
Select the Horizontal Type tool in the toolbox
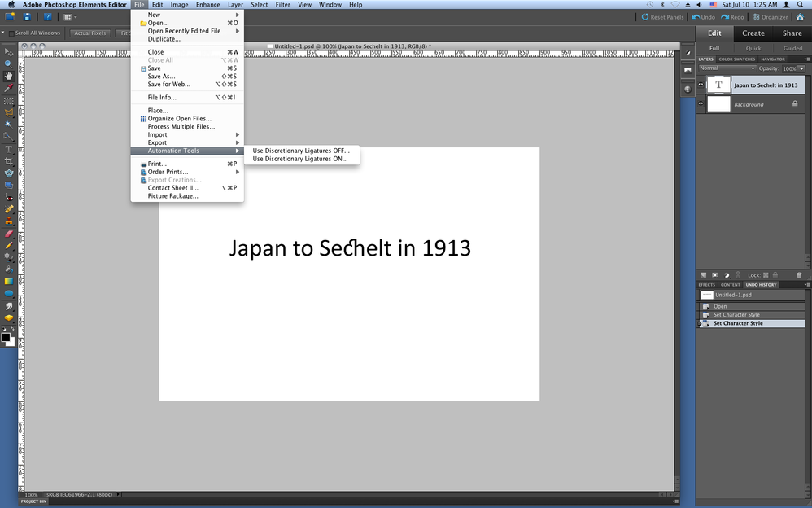pos(9,149)
